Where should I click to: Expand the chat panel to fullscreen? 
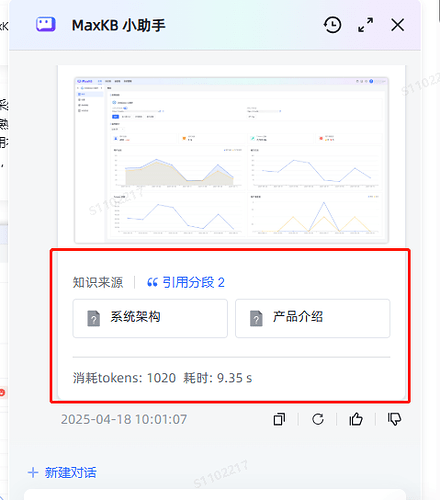point(366,25)
